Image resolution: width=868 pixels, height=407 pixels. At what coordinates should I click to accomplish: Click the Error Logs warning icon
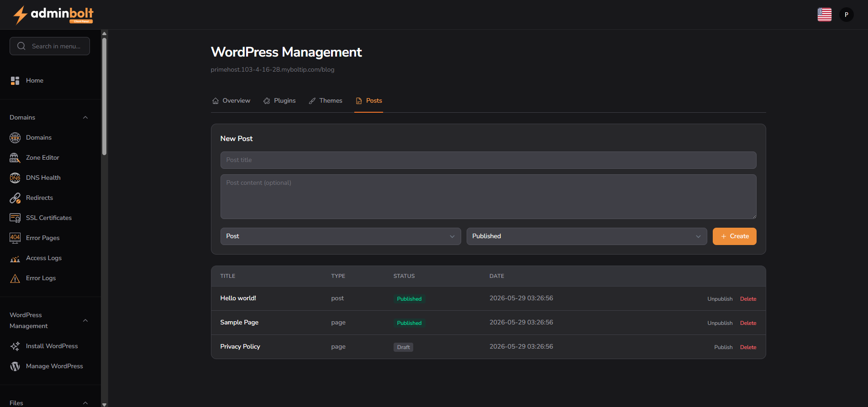tap(15, 278)
